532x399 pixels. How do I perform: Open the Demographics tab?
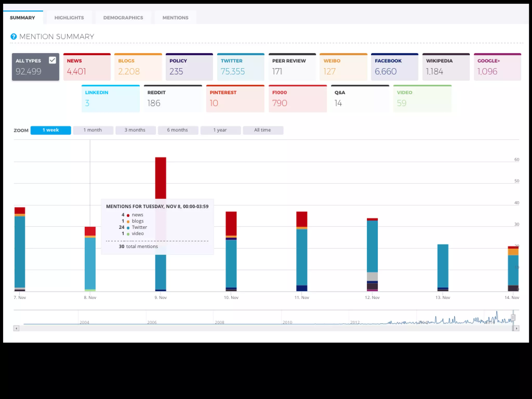pyautogui.click(x=123, y=18)
